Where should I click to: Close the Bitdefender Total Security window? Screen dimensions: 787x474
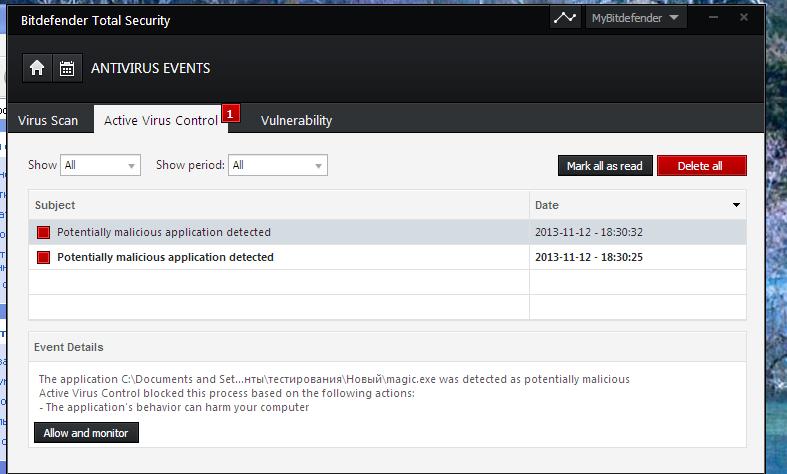click(744, 18)
